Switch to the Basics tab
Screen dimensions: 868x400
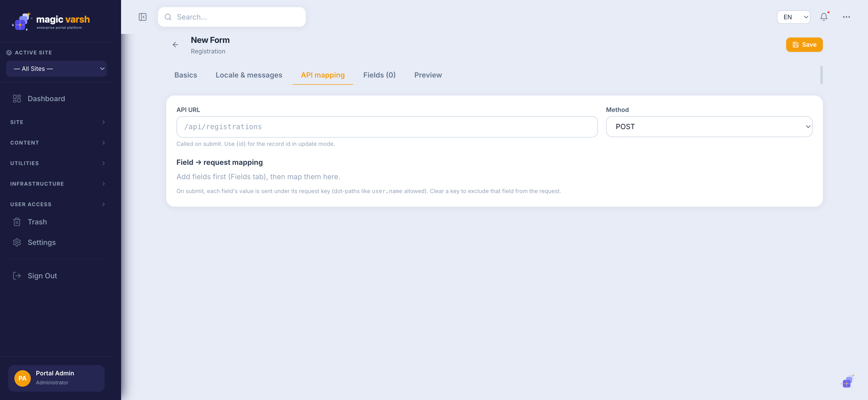[186, 75]
